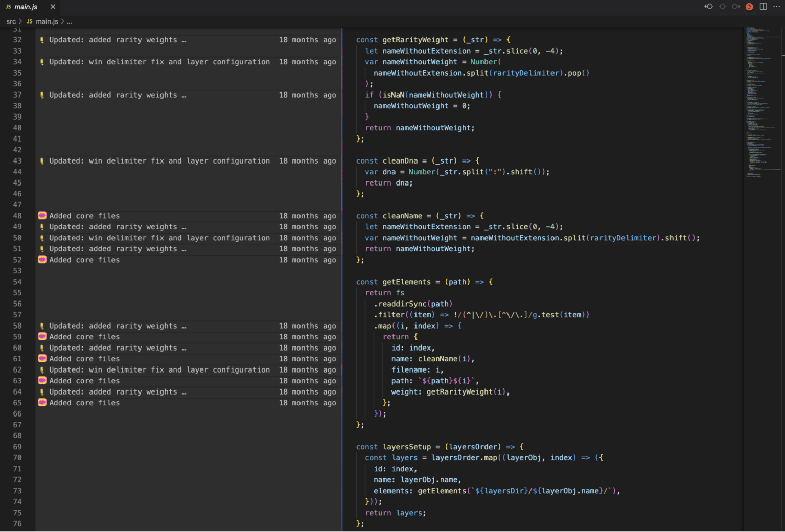Select the main.js editor tab
Screen dimensions: 785x532
tap(26, 7)
